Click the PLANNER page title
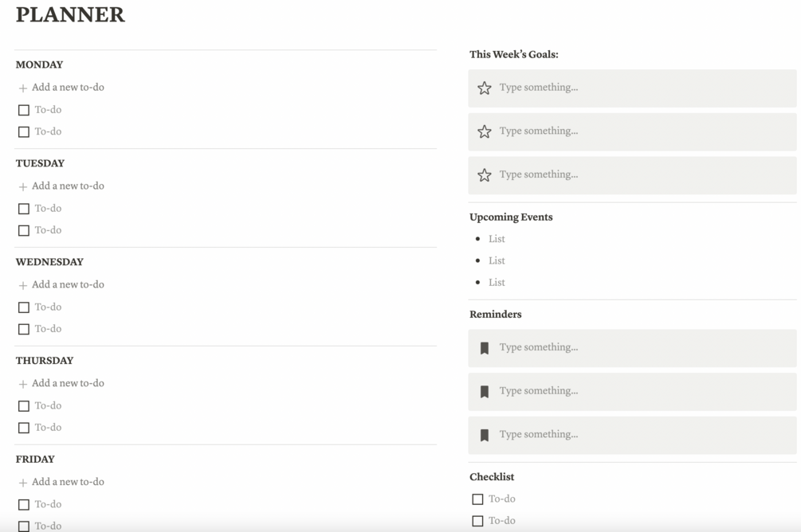 (x=70, y=14)
